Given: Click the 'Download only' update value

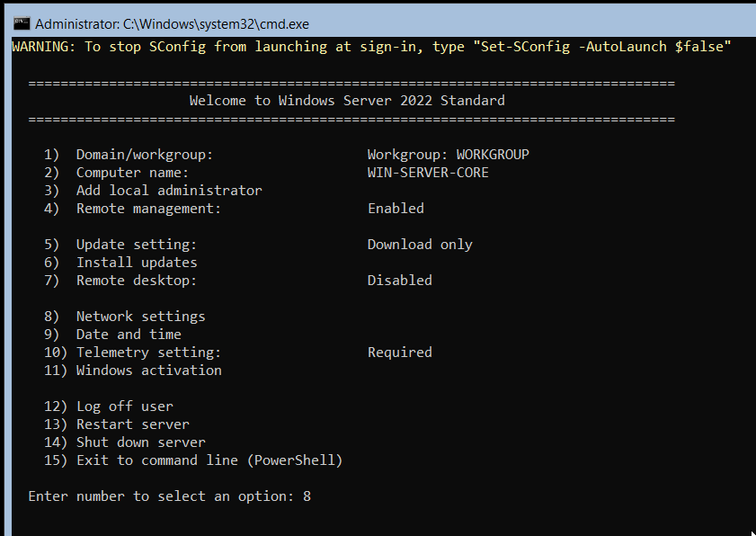Looking at the screenshot, I should pos(420,244).
